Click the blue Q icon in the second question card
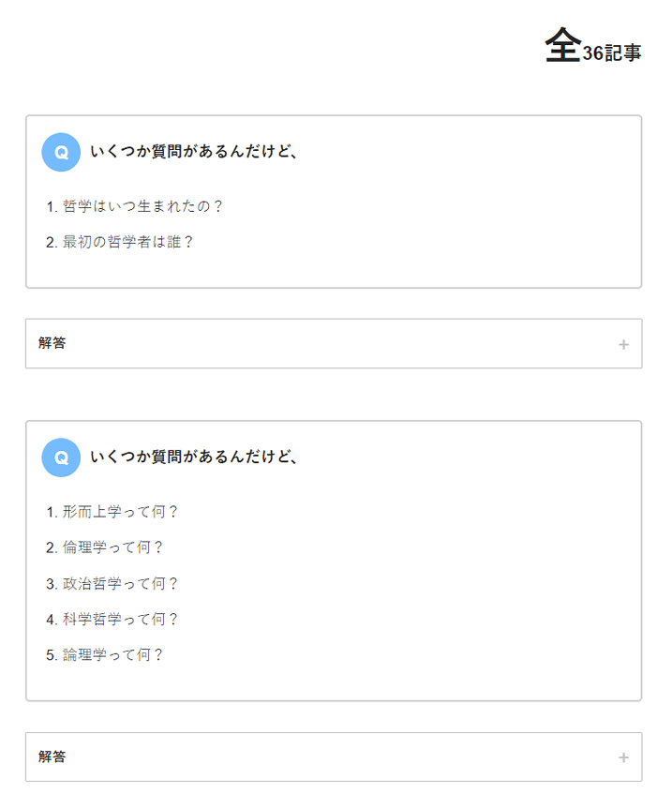This screenshot has width=672, height=809. click(x=61, y=457)
